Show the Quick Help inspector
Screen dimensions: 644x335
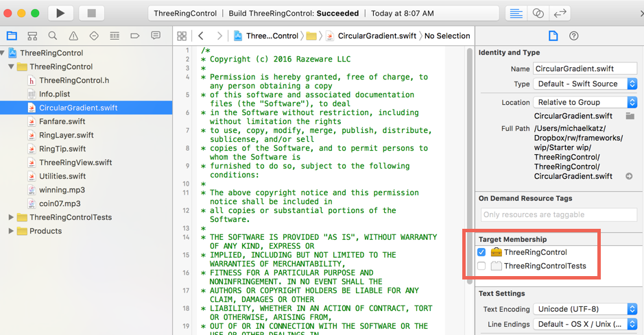(574, 36)
